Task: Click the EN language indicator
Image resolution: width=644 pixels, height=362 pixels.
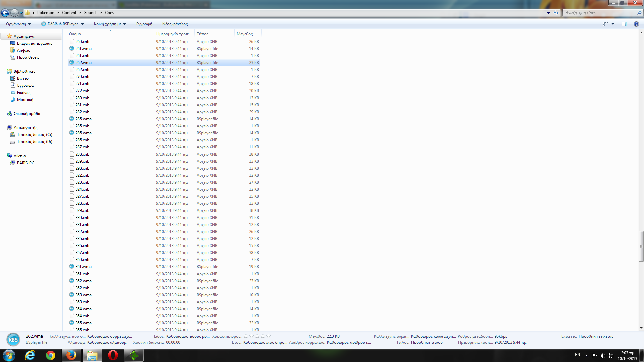Action: [577, 355]
